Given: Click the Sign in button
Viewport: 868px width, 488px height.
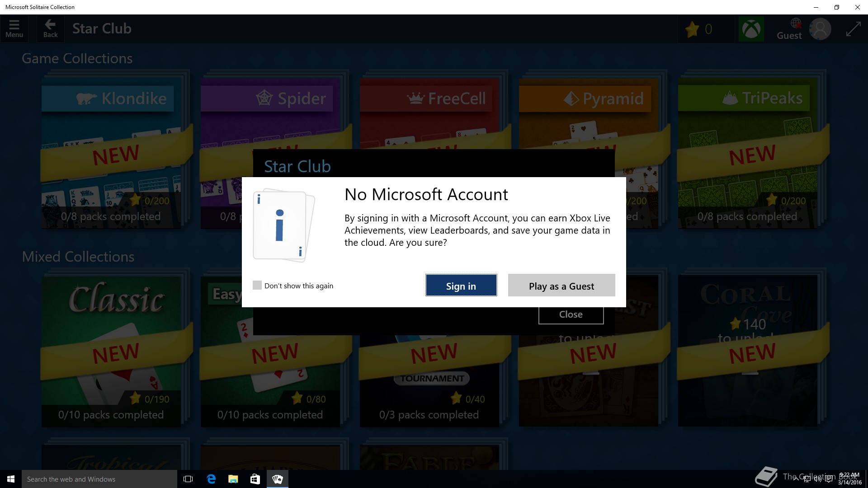Looking at the screenshot, I should pyautogui.click(x=461, y=286).
